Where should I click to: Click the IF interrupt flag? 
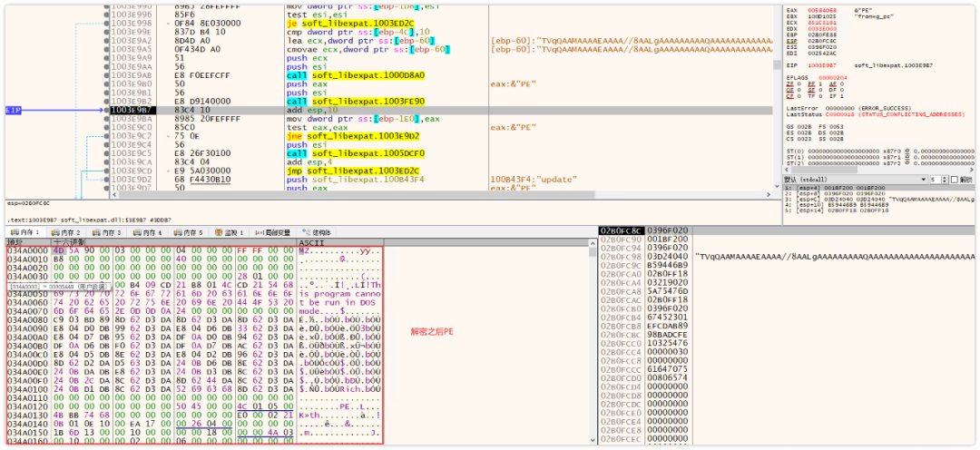(835, 95)
